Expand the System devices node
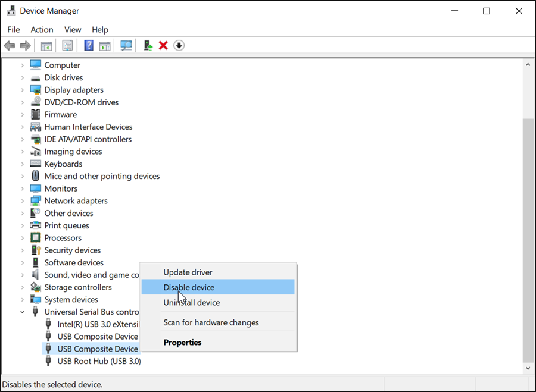 [22, 299]
